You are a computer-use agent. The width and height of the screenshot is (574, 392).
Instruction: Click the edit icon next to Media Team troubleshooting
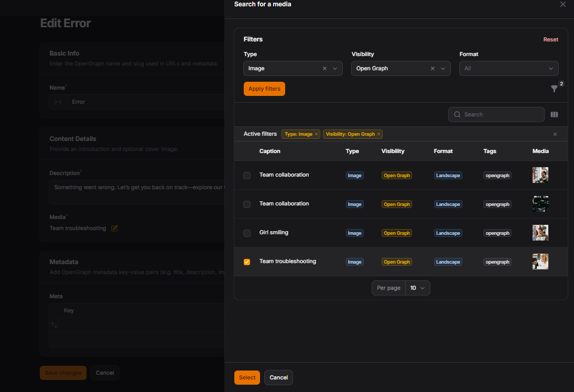coord(114,228)
